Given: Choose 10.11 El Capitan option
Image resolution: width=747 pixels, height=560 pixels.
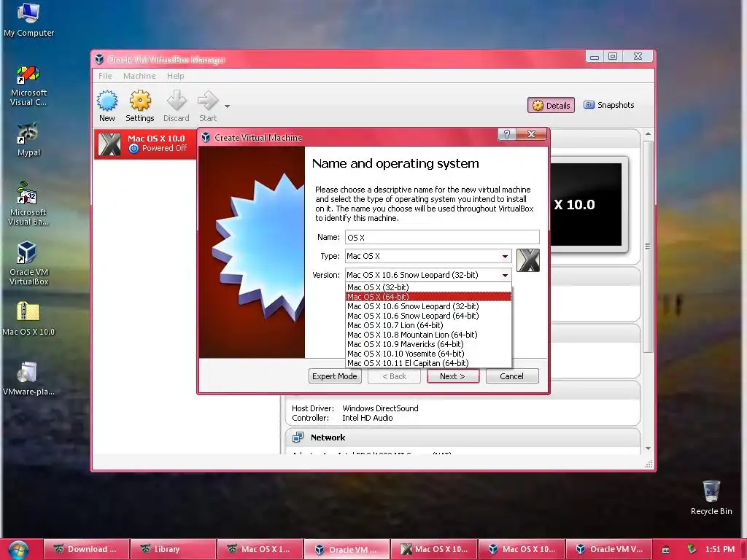Looking at the screenshot, I should coord(428,363).
